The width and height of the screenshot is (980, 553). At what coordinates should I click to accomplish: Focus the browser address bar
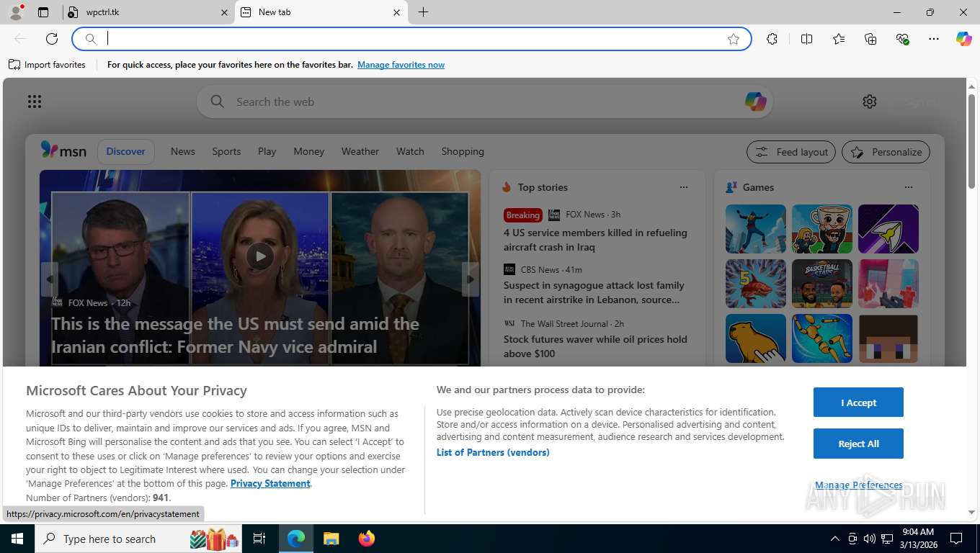(x=411, y=39)
